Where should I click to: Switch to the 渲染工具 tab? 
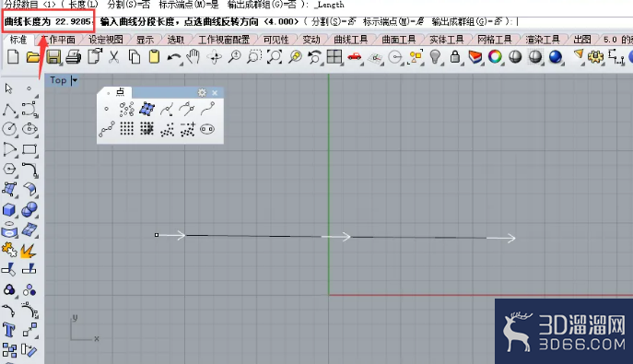pyautogui.click(x=542, y=39)
